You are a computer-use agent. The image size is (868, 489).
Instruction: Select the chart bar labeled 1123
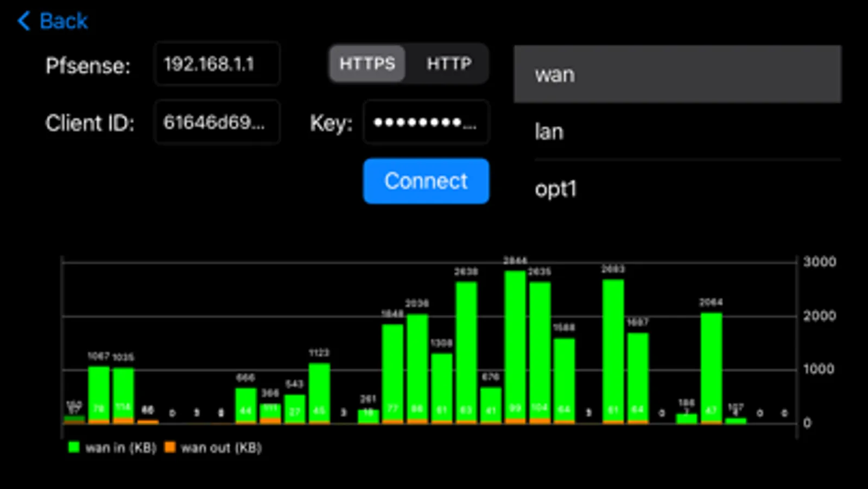pos(319,393)
